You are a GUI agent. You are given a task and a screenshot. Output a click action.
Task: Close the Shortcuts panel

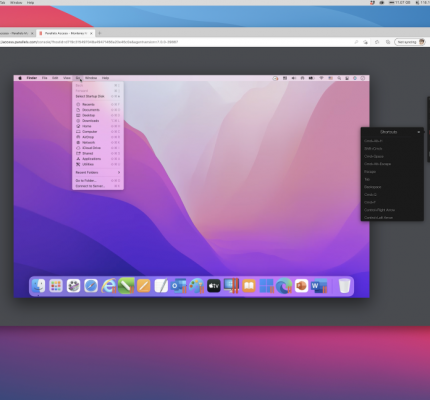[x=419, y=132]
